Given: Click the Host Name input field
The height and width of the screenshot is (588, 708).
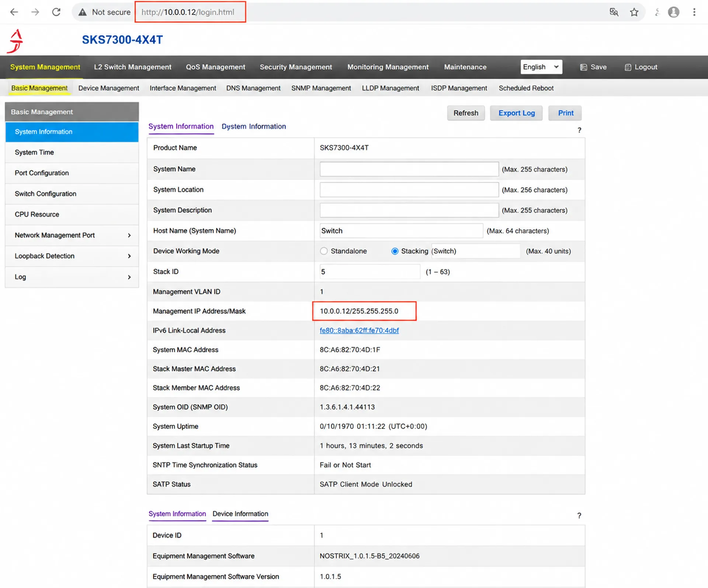Looking at the screenshot, I should 401,231.
